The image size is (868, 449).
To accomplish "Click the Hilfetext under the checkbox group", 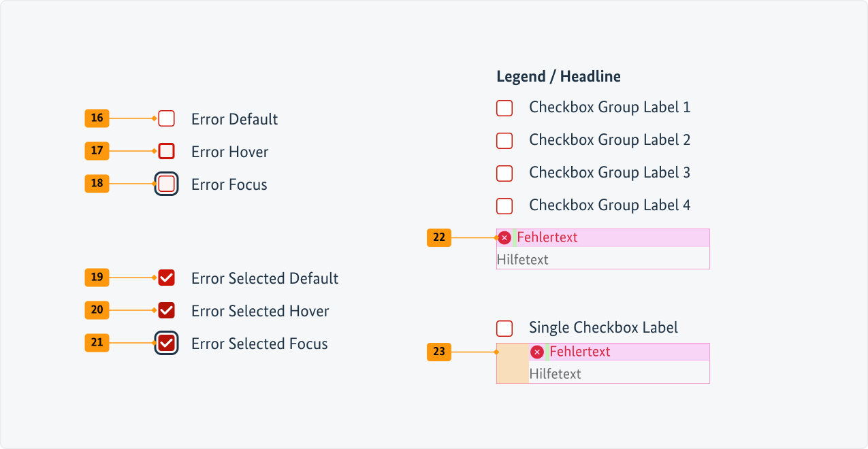I will click(522, 259).
